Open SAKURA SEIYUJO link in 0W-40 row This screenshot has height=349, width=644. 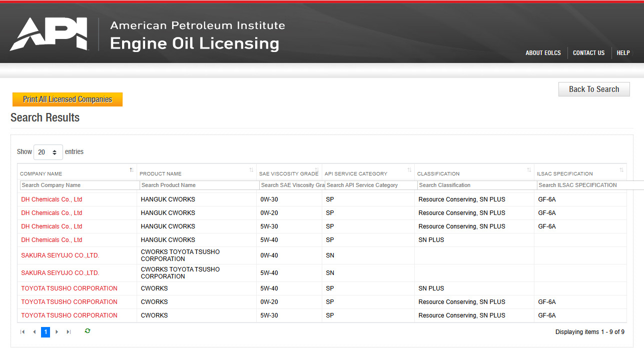60,255
